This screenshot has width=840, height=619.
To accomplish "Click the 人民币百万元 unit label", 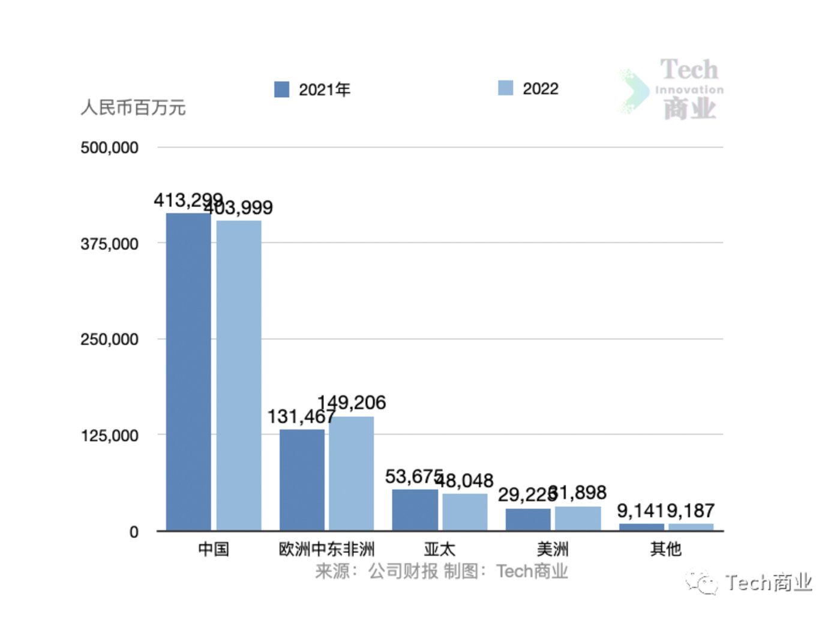I will (x=133, y=108).
